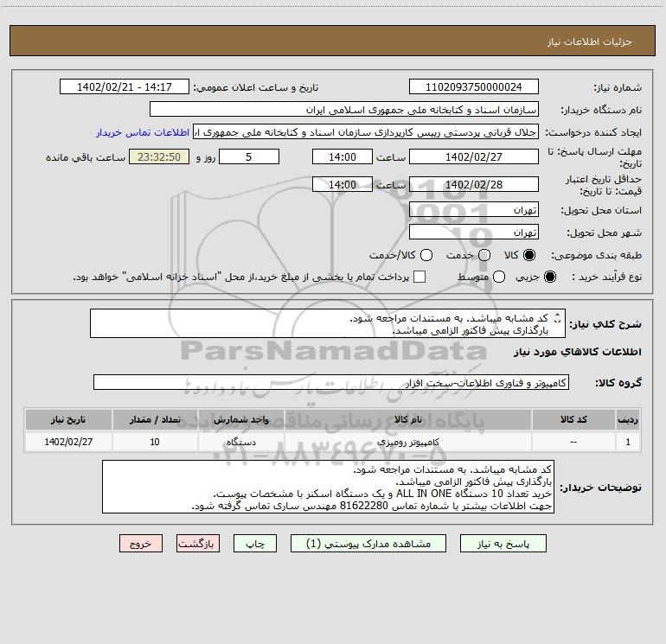Image resolution: width=666 pixels, height=644 pixels.
Task: Open اطلاعات تماس خریدار link
Action: 143,132
